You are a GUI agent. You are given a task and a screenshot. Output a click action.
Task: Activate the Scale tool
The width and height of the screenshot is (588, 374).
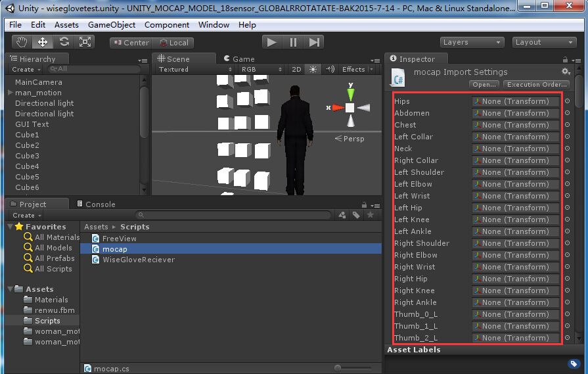(x=85, y=42)
